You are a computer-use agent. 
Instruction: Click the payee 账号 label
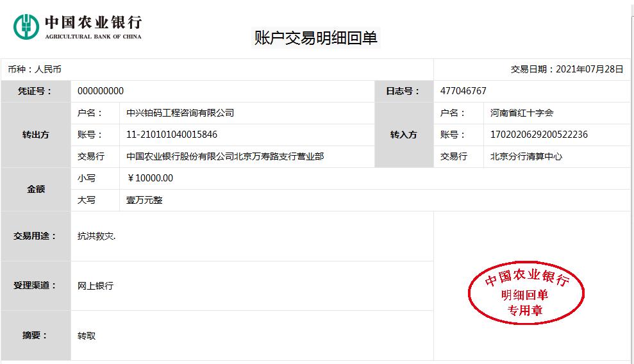click(x=453, y=135)
